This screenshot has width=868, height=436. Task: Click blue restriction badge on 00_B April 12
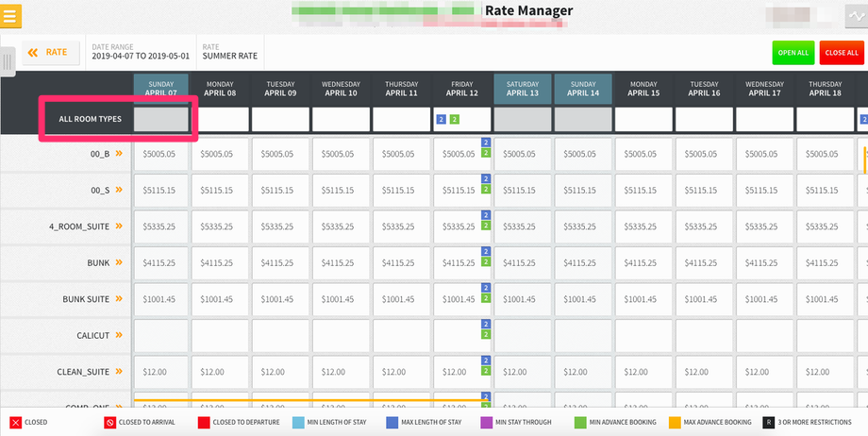click(486, 142)
